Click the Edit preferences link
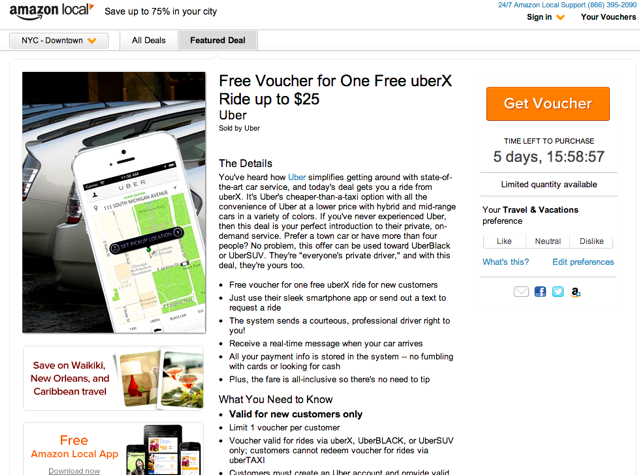Image resolution: width=640 pixels, height=475 pixels. 583,262
